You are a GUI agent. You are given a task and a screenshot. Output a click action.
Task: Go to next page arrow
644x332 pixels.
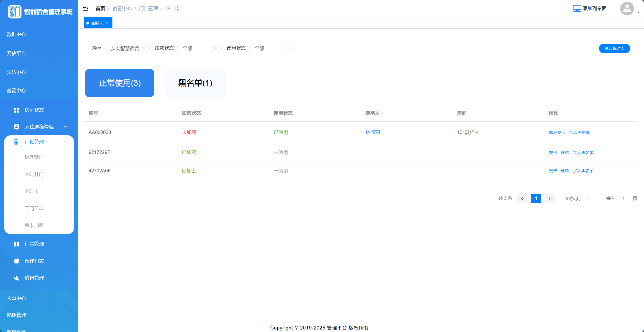(x=550, y=198)
